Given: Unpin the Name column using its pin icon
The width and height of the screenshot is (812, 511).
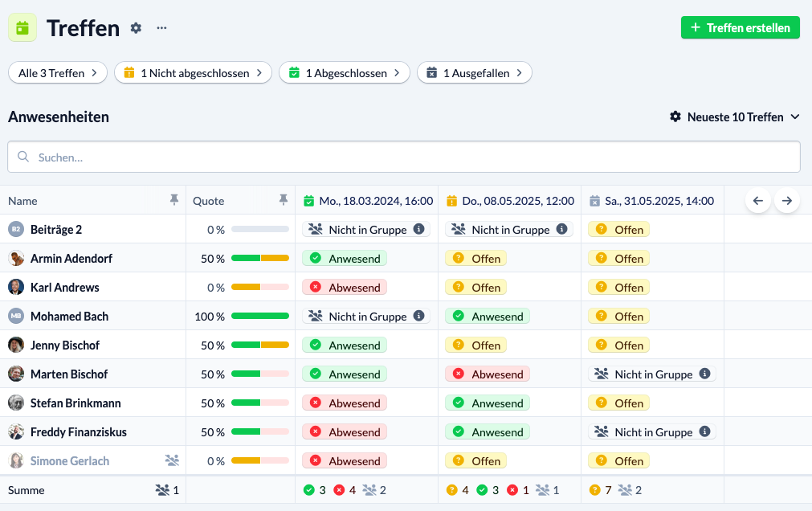Looking at the screenshot, I should (174, 199).
